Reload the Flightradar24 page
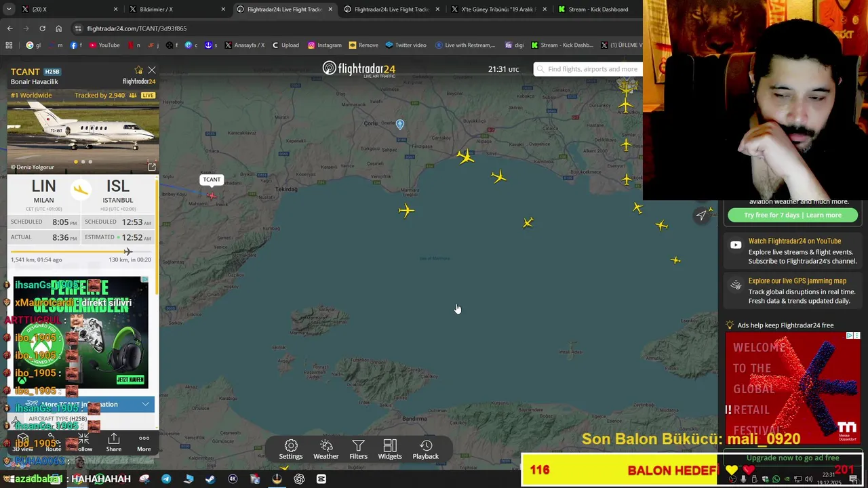This screenshot has height=488, width=868. 42,28
